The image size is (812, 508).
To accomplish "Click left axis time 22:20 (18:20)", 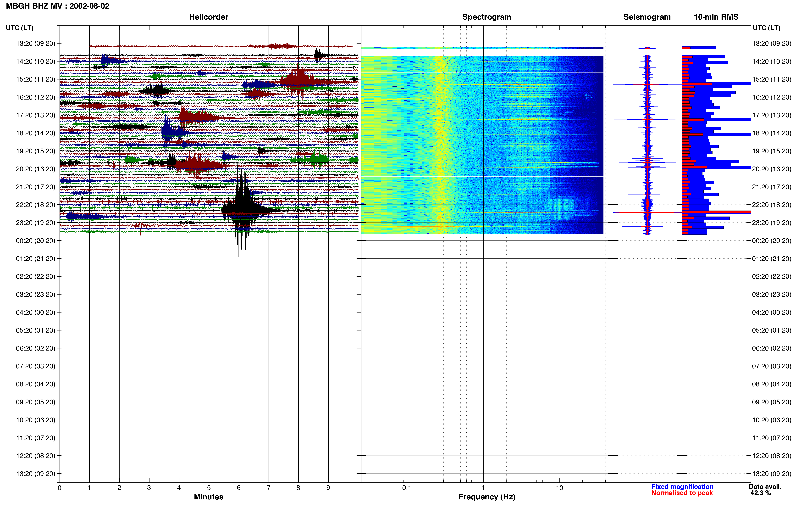I will click(36, 205).
